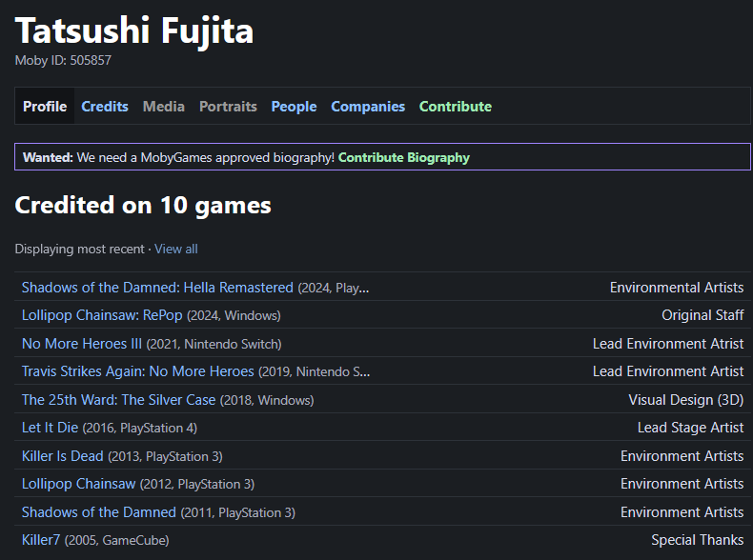Click Environment Artists on Lollipop Chainsaw 2012 row
The image size is (753, 560).
[x=682, y=483]
